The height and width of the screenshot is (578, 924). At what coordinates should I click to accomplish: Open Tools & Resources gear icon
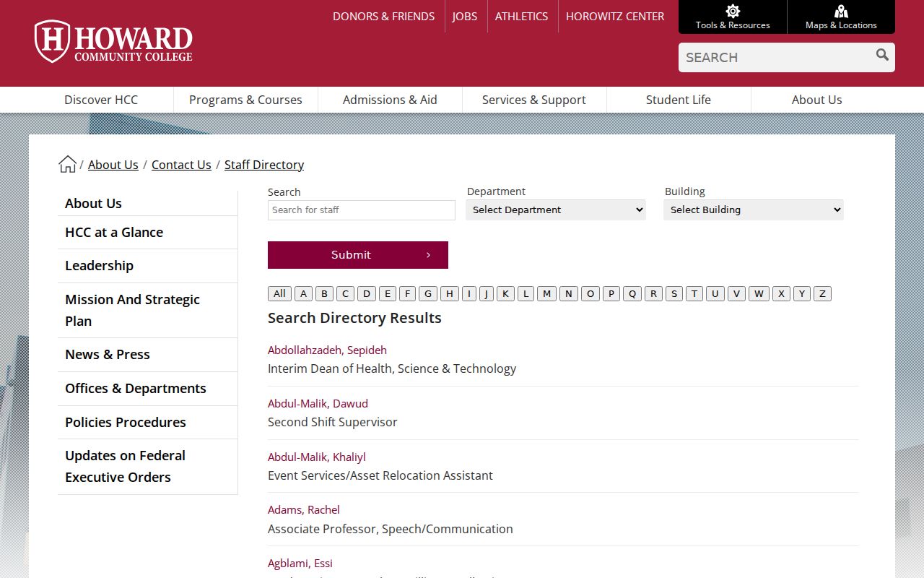[733, 12]
